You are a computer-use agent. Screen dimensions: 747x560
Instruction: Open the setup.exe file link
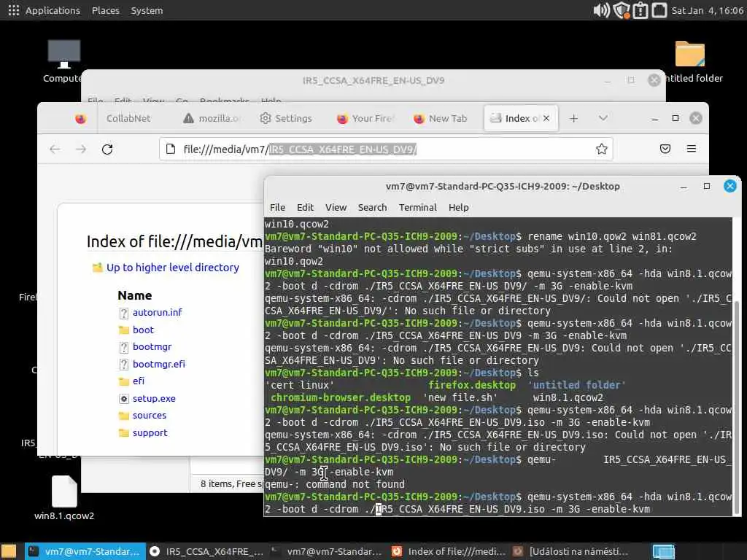pyautogui.click(x=154, y=398)
